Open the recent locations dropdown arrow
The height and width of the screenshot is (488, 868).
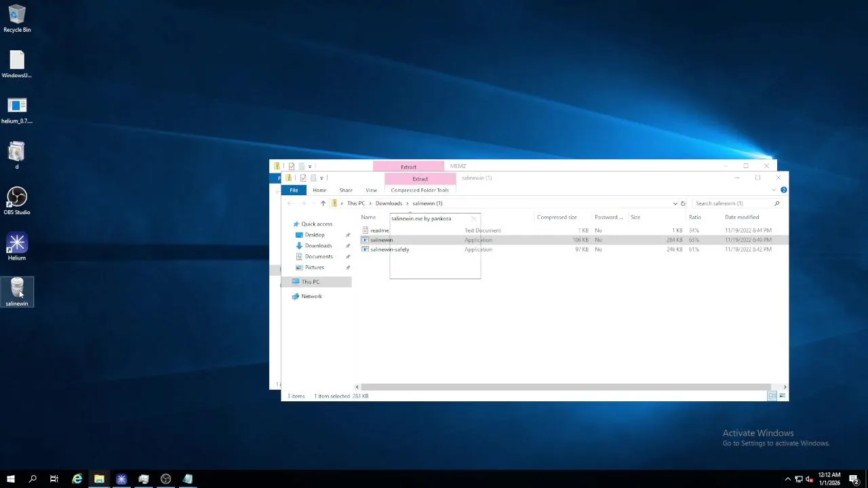313,203
